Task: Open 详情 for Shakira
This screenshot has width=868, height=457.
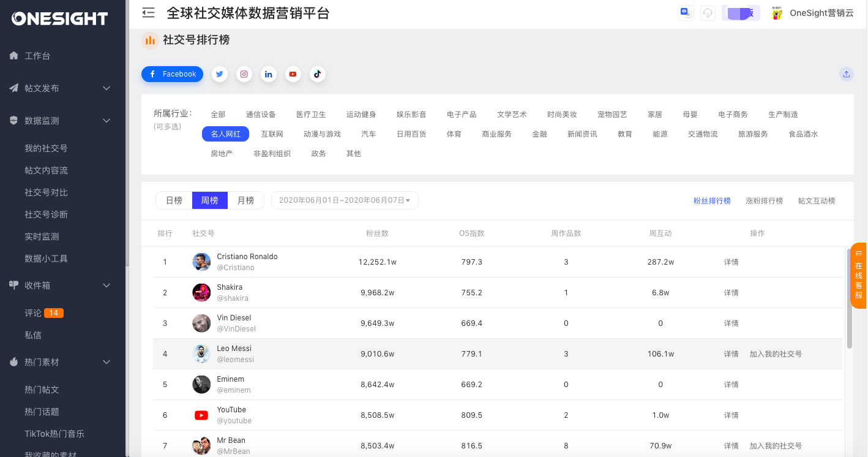Action: coord(731,293)
